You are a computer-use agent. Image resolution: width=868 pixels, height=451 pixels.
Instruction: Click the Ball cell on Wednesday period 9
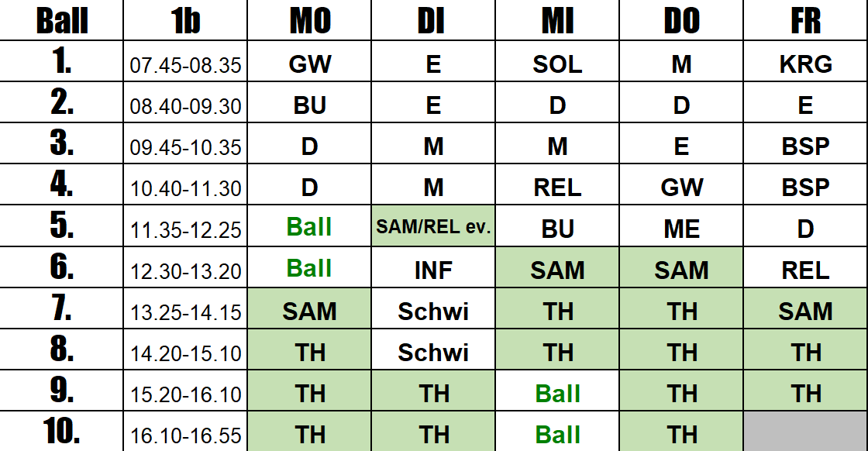(x=557, y=391)
